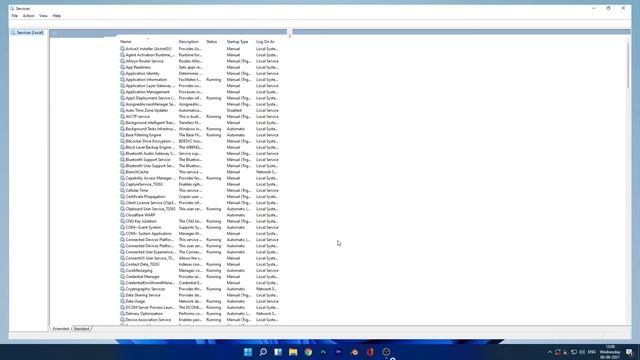
Task: Click the Credential Manager service icon
Action: click(x=122, y=276)
